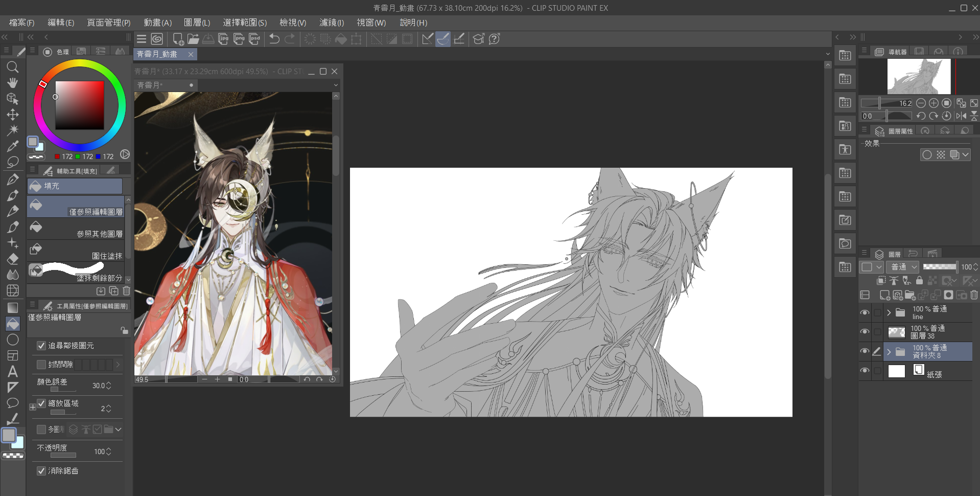This screenshot has height=496, width=980.
Task: Expand 資料夾 8 folder
Action: coord(889,352)
